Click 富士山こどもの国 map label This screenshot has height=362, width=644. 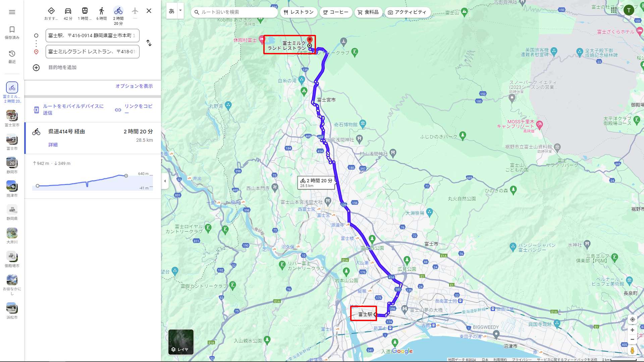pyautogui.click(x=517, y=168)
